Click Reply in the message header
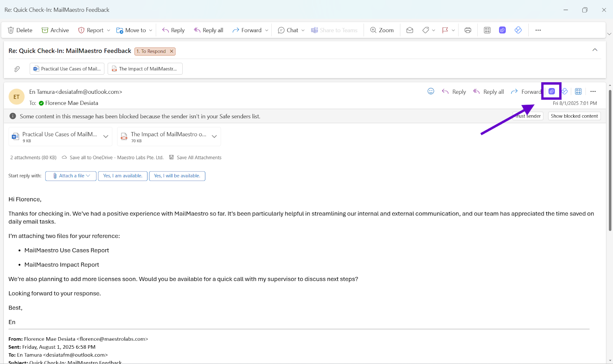Viewport: 613px width, 364px height. (x=454, y=92)
